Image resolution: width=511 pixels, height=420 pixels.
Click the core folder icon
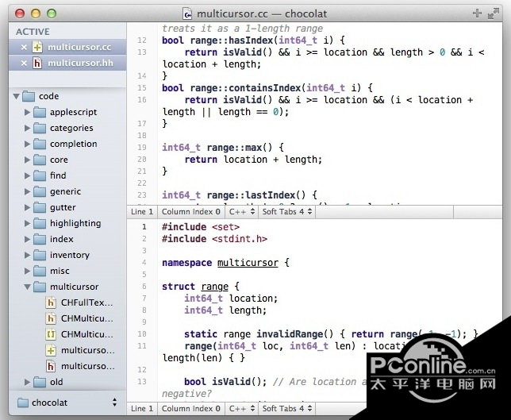(40, 160)
